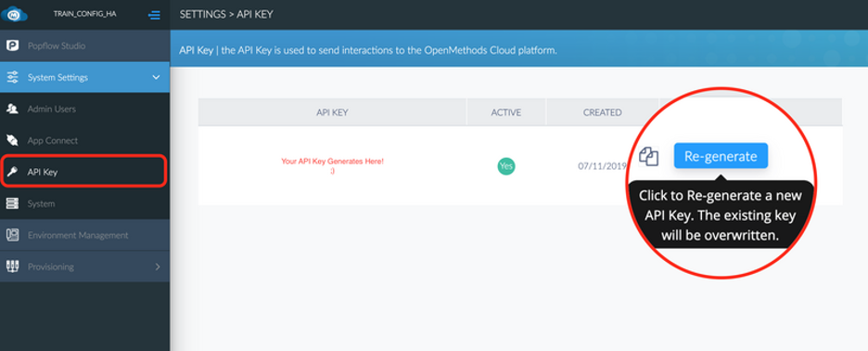Screen dimensions: 868x351
Task: Click the API KEY column header
Action: 332,112
